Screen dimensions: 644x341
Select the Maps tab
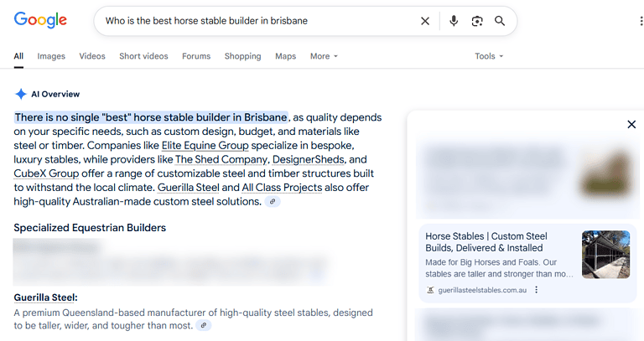[x=286, y=56]
